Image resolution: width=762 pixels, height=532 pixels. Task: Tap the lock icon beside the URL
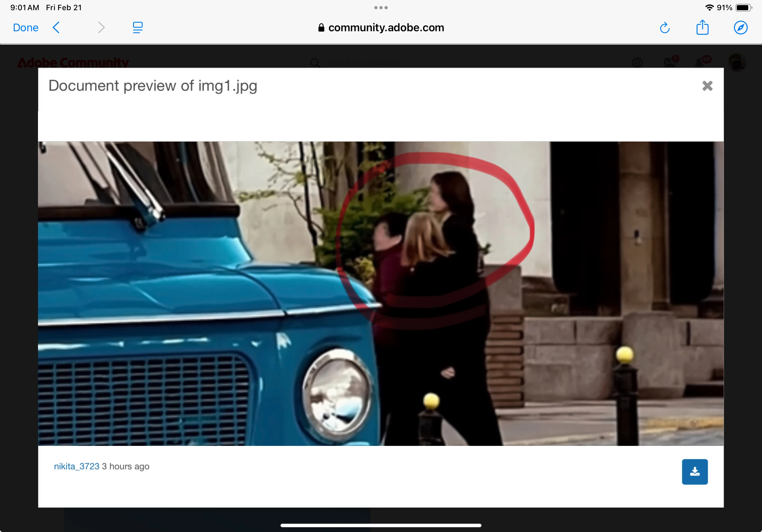click(321, 27)
